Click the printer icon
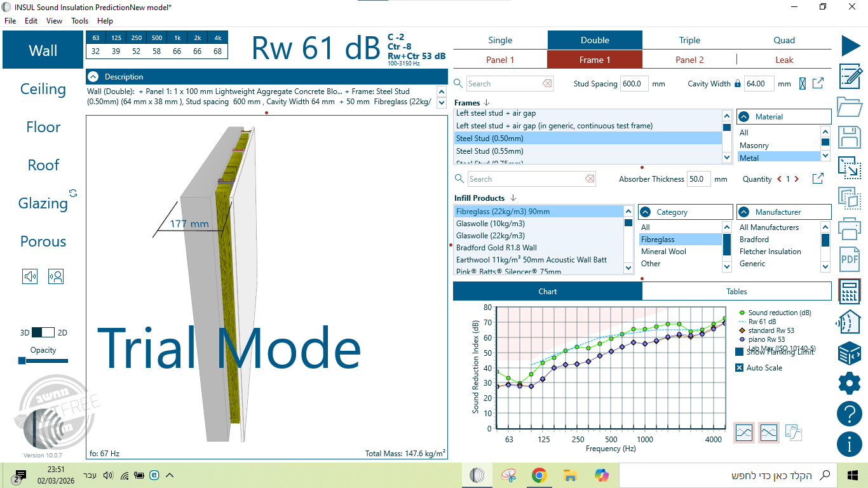Image resolution: width=868 pixels, height=488 pixels. [x=850, y=229]
